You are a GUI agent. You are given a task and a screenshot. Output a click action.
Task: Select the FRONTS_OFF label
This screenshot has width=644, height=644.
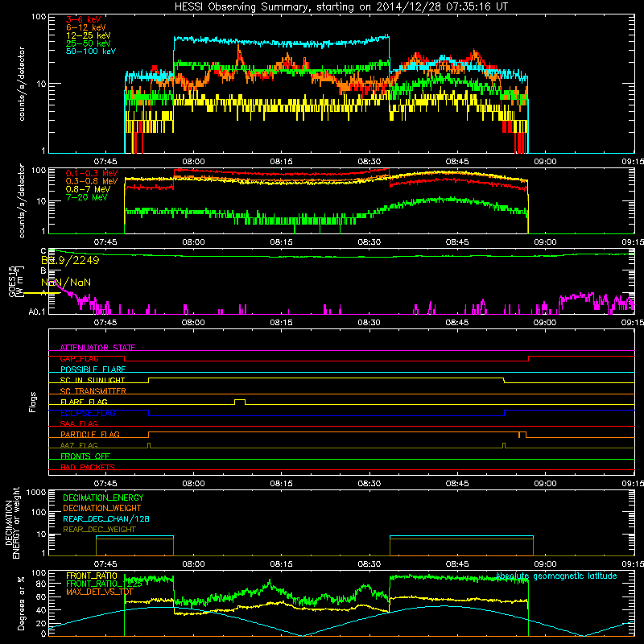[85, 456]
